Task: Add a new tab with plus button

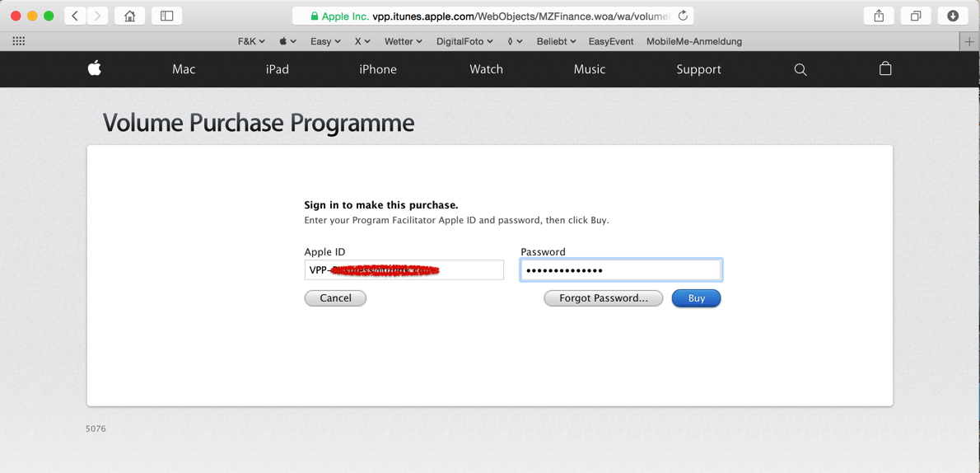Action: (x=969, y=42)
